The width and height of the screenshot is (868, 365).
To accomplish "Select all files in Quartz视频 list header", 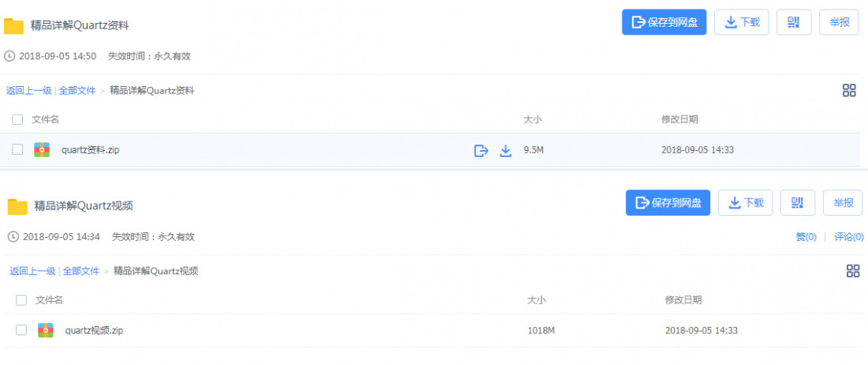I will (x=21, y=300).
